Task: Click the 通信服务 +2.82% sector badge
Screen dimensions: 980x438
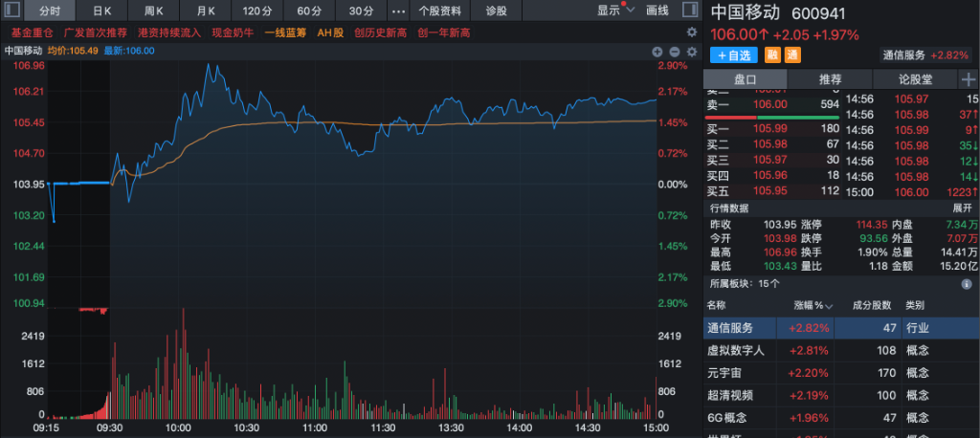Action: click(925, 55)
